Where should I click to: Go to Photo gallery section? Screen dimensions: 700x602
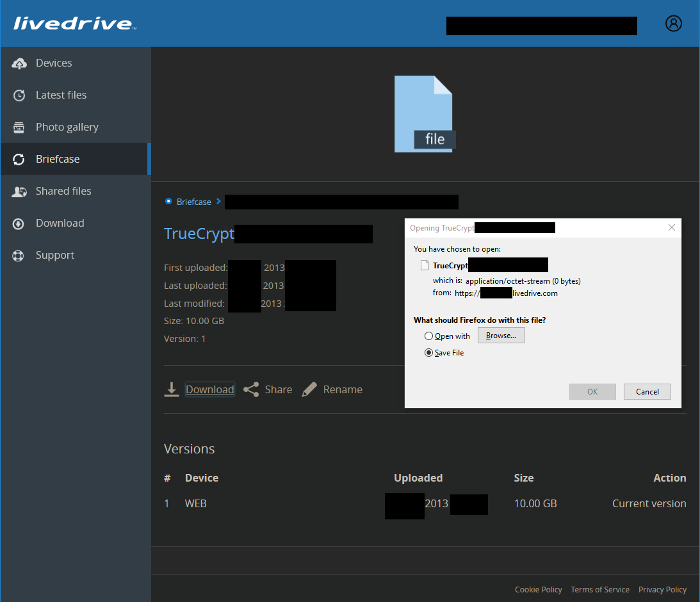76,127
